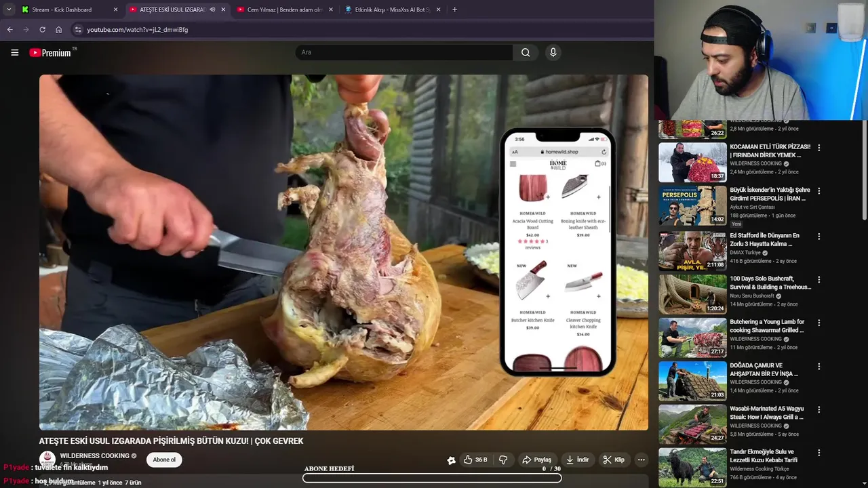The image size is (868, 488).
Task: Open options for Tandır Ekmeğiyle video
Action: click(819, 452)
